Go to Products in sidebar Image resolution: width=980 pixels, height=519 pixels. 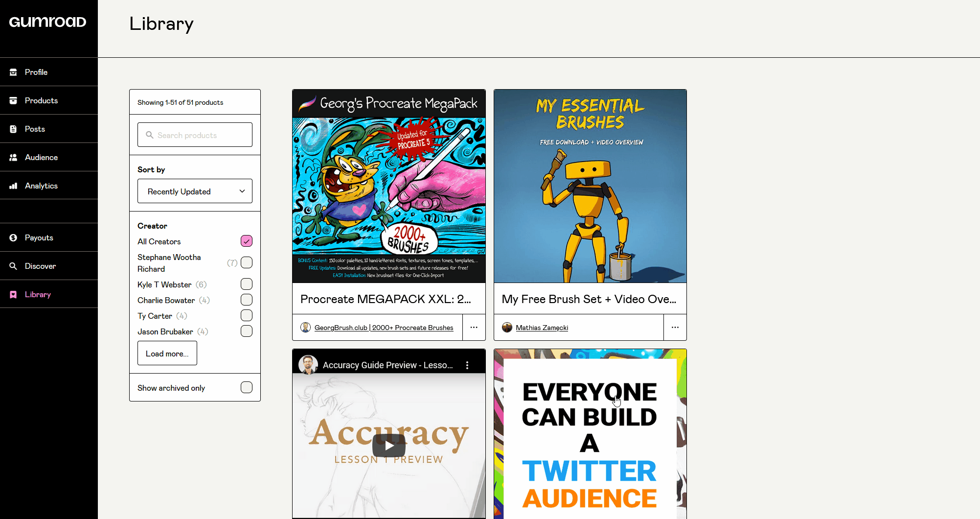[49, 100]
